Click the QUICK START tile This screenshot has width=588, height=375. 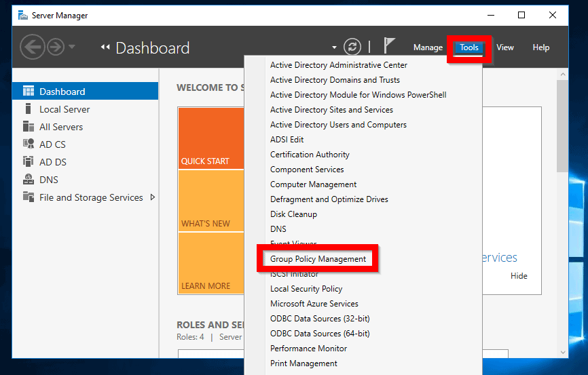coord(211,138)
